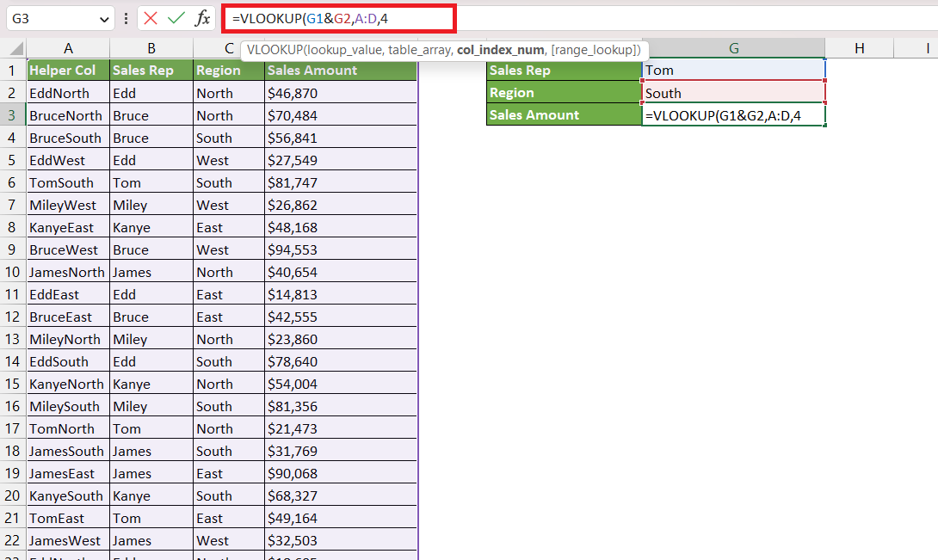Screen dimensions: 938x560
Task: Click cell containing TomSouth
Action: click(x=68, y=182)
